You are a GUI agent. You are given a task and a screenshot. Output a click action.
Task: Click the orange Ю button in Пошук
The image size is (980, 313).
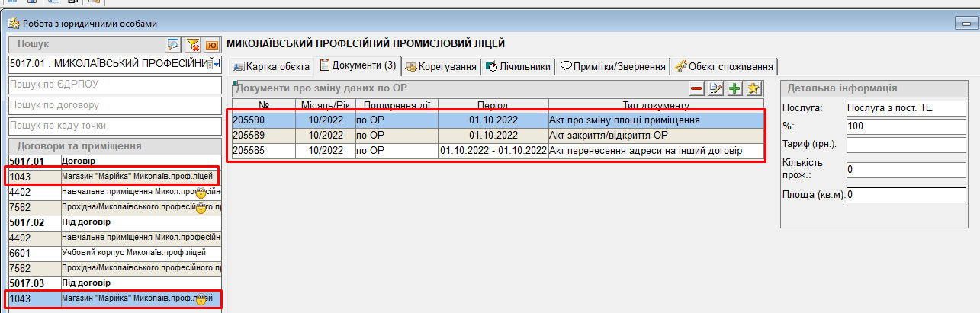click(x=212, y=44)
